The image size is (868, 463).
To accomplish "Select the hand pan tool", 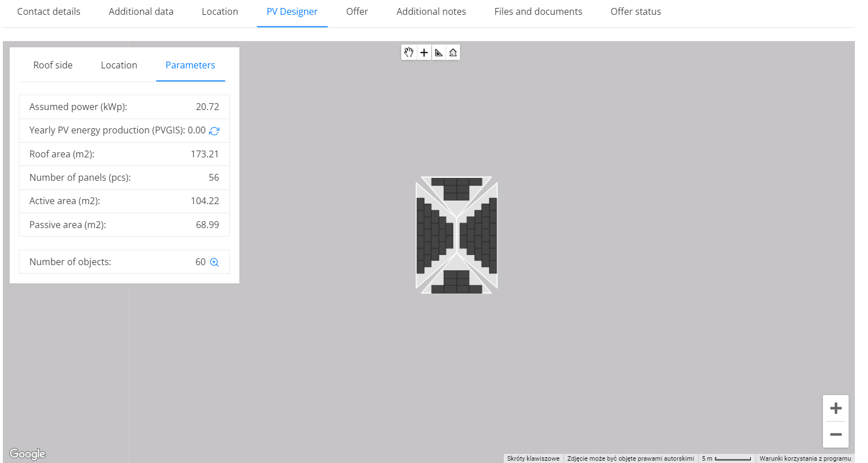I will (409, 52).
